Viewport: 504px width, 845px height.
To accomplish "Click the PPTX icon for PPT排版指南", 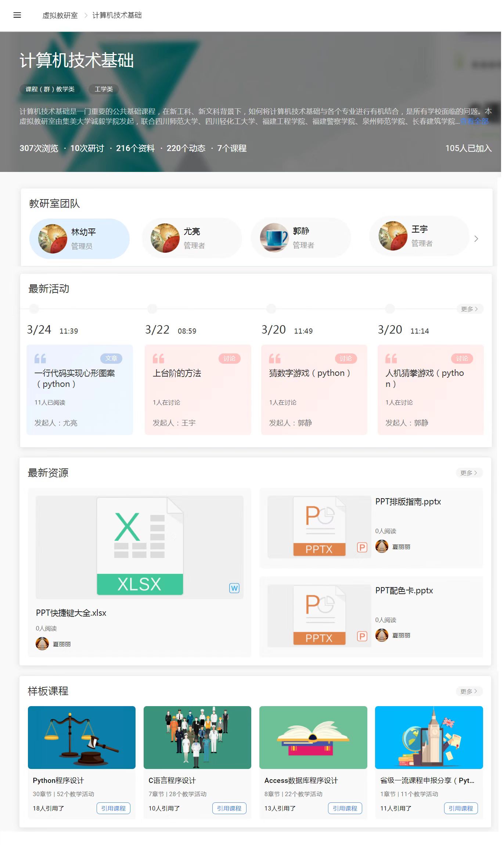I will [x=319, y=526].
